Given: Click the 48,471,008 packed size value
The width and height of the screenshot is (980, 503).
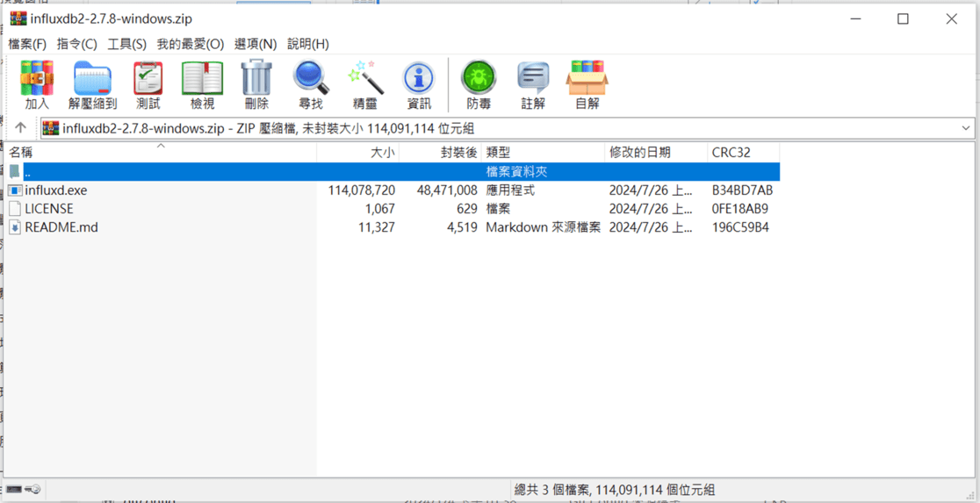Looking at the screenshot, I should [x=447, y=190].
